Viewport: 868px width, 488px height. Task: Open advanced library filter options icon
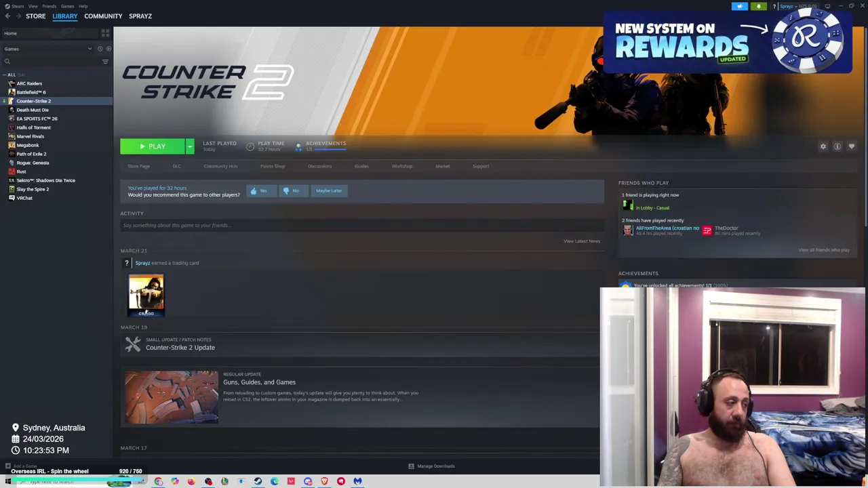tap(105, 62)
